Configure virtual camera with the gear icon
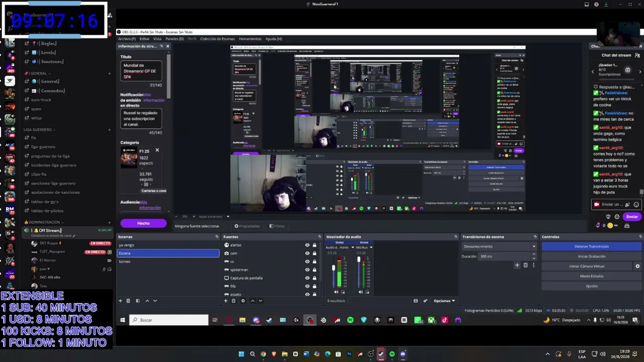The height and width of the screenshot is (362, 644). click(637, 266)
